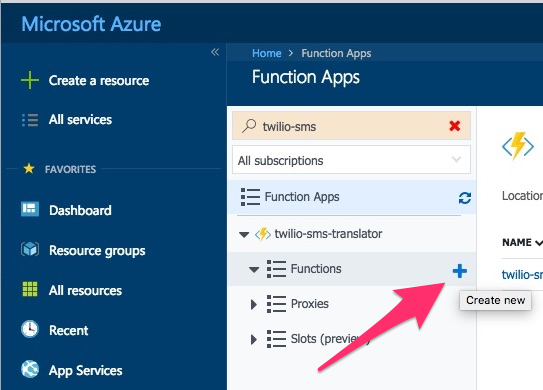
Task: Open the All subscriptions dropdown
Action: [x=351, y=160]
